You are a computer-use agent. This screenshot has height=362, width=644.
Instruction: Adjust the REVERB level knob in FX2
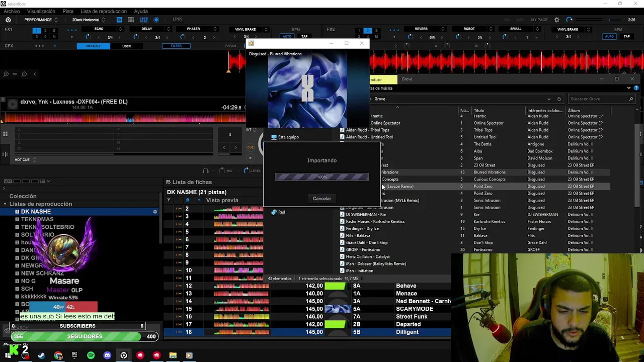(410, 37)
